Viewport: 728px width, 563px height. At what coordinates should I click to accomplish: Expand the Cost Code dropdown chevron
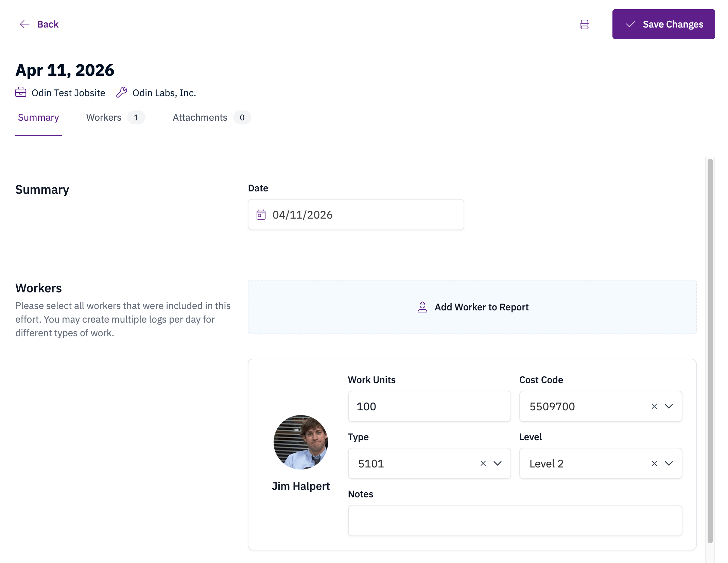pos(669,406)
